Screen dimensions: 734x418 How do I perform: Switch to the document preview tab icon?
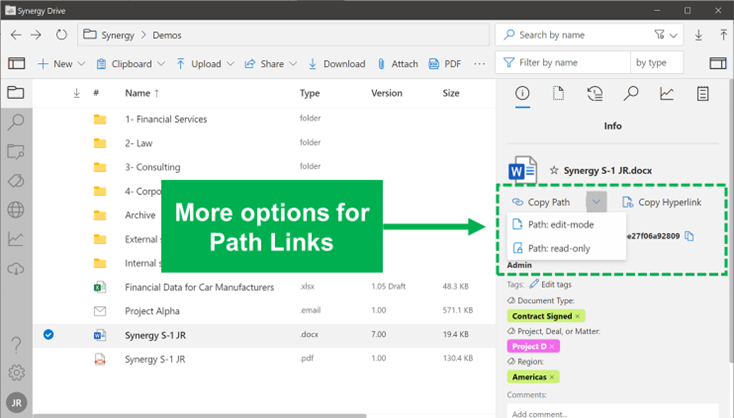point(558,94)
